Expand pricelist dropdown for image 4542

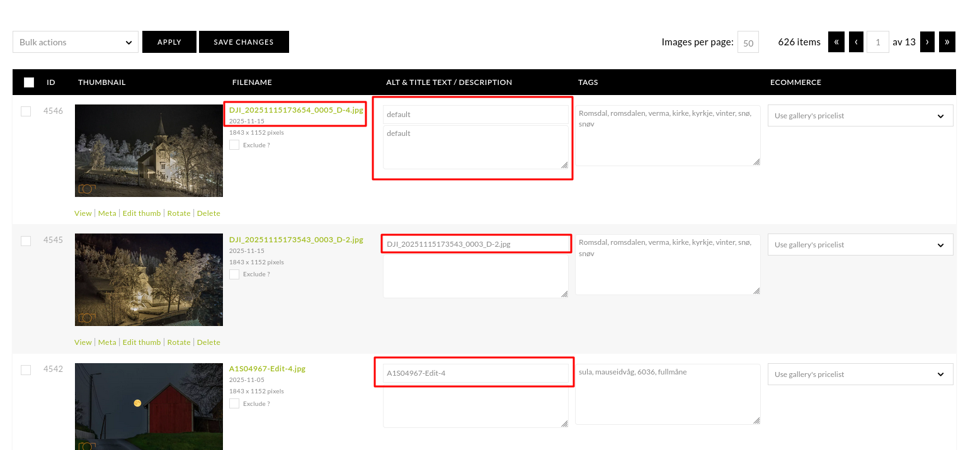click(x=860, y=374)
